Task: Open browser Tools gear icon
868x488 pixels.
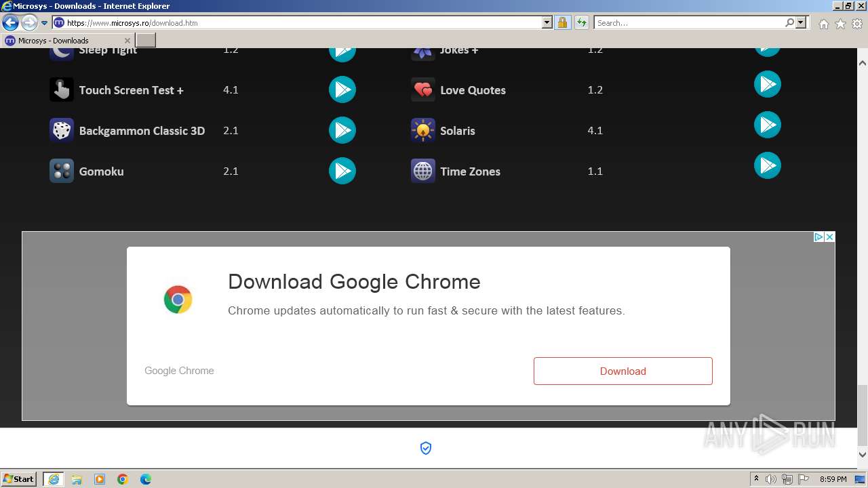Action: [857, 24]
